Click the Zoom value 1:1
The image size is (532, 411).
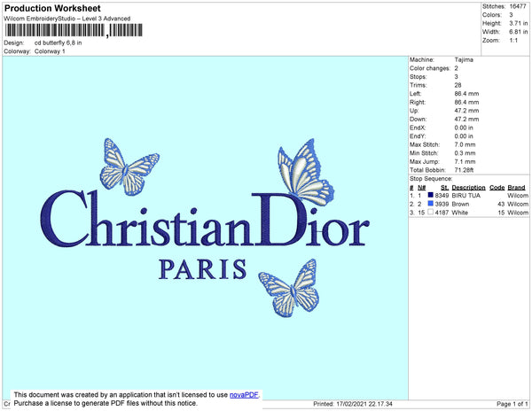pos(513,41)
